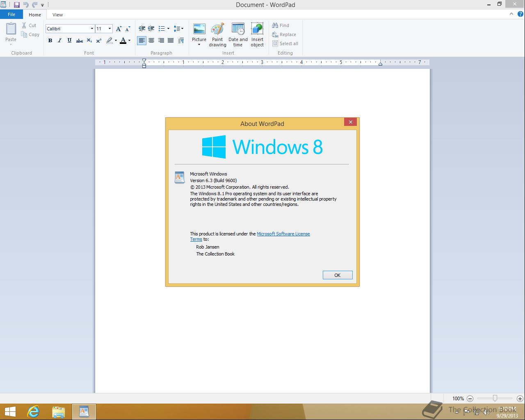This screenshot has width=525, height=420.
Task: Click the Paint drawing icon
Action: pos(217,29)
